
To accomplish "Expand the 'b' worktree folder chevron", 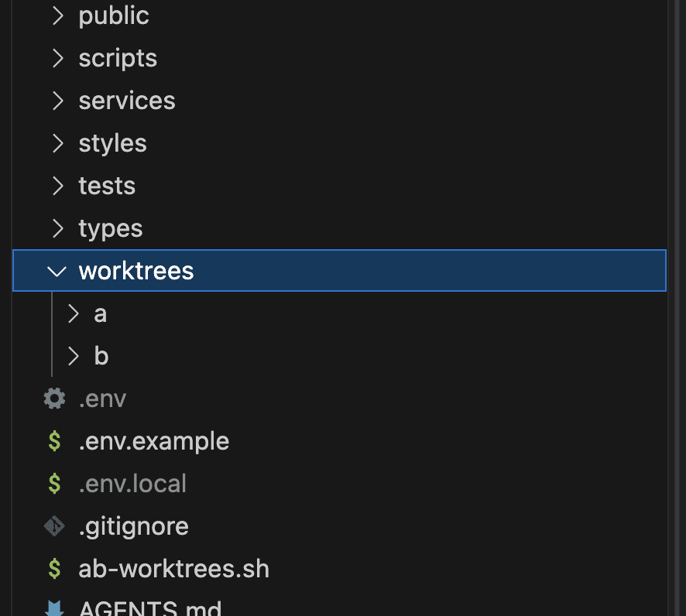I will [x=74, y=356].
